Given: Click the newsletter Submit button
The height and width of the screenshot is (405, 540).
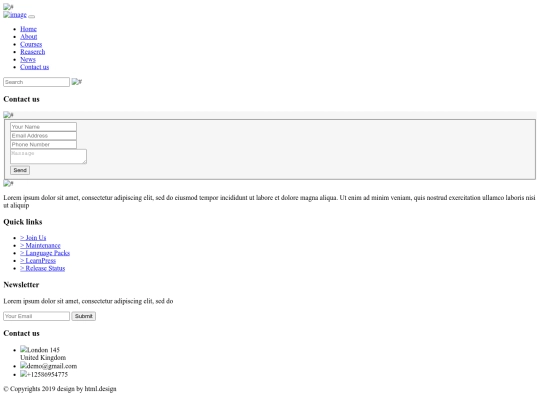Looking at the screenshot, I should click(x=84, y=316).
